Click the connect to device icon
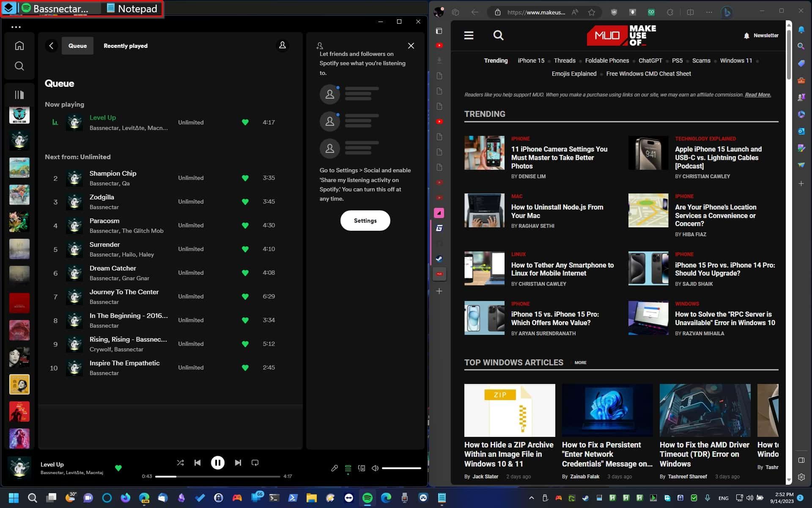 pyautogui.click(x=362, y=468)
